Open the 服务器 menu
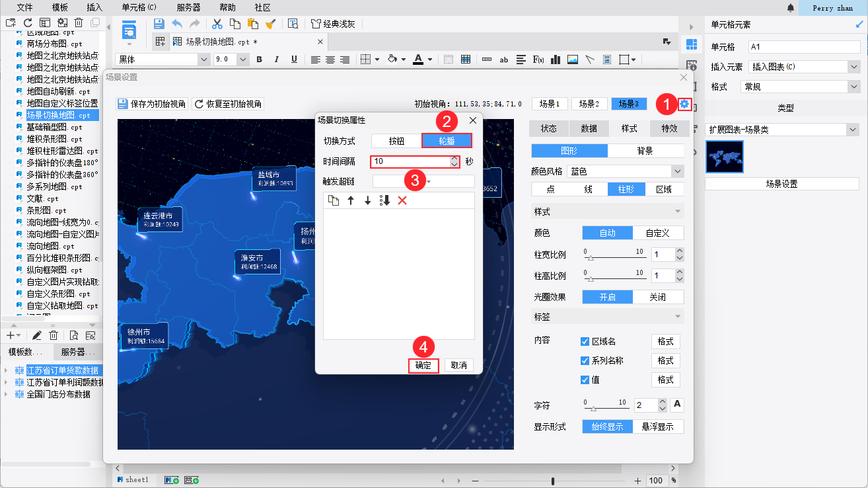The width and height of the screenshot is (868, 488). click(189, 8)
